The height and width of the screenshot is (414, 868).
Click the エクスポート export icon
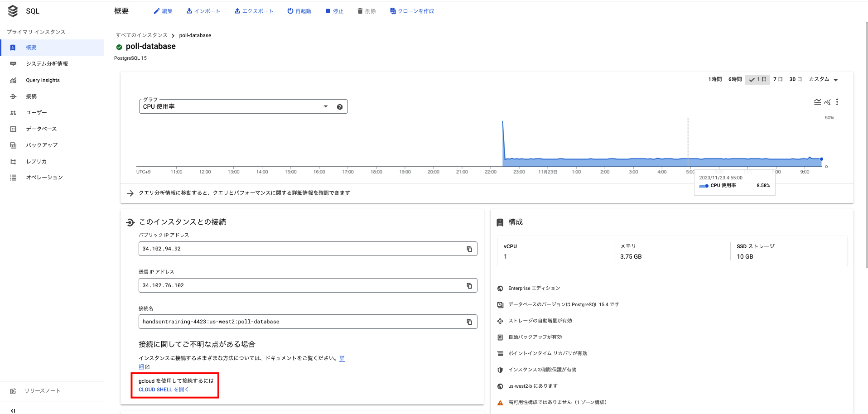click(237, 11)
